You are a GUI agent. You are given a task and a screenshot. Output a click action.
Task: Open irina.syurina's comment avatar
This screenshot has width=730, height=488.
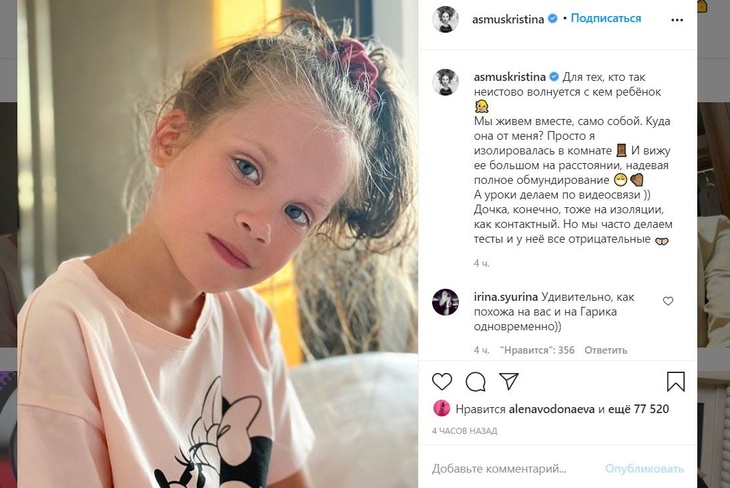(x=446, y=302)
